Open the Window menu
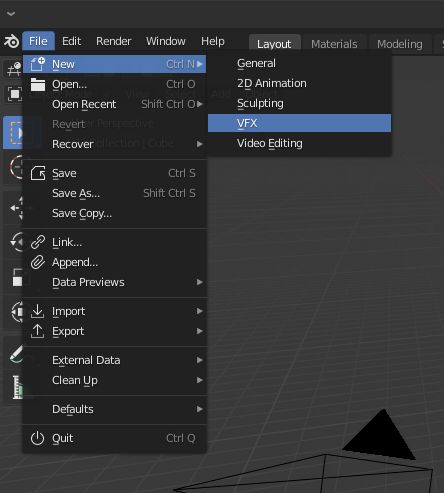 click(166, 41)
